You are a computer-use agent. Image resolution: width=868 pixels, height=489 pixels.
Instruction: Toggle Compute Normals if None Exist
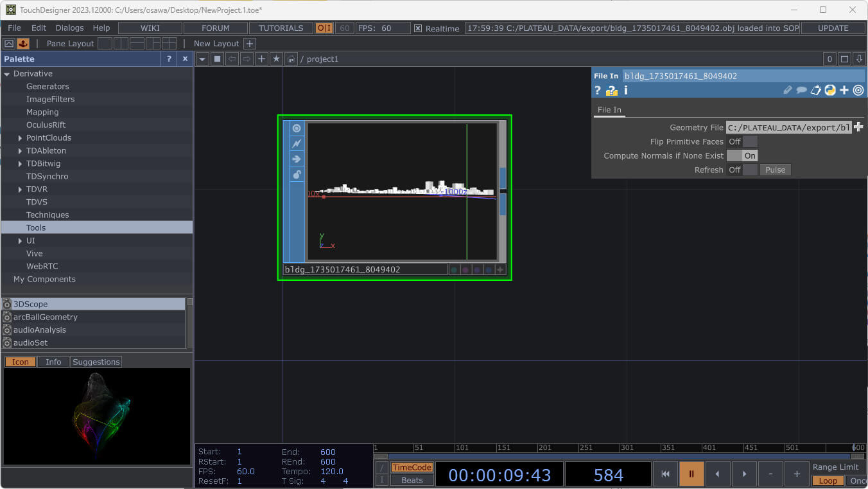point(742,156)
